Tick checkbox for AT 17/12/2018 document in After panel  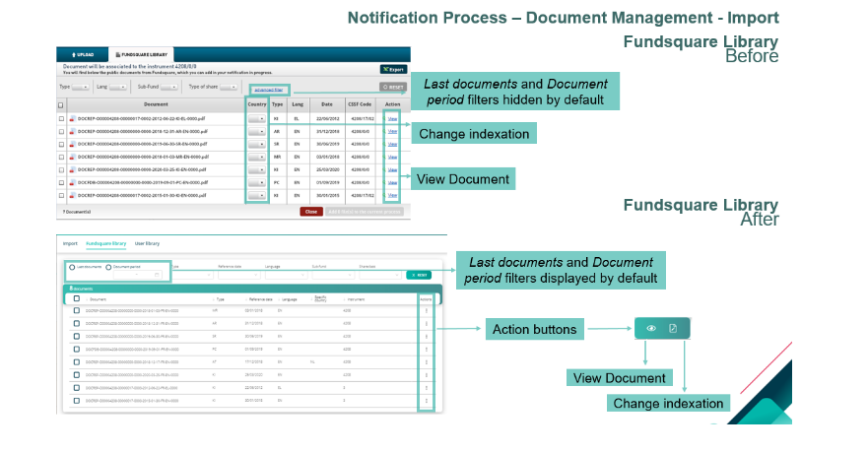coord(77,362)
